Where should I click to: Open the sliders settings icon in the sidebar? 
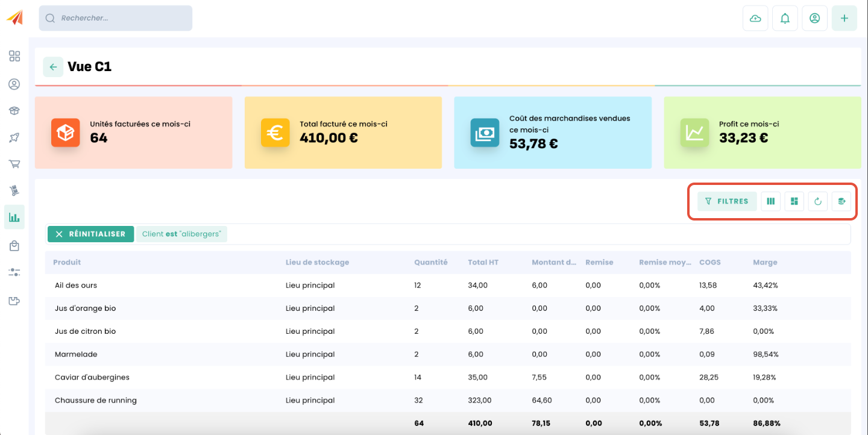point(14,272)
